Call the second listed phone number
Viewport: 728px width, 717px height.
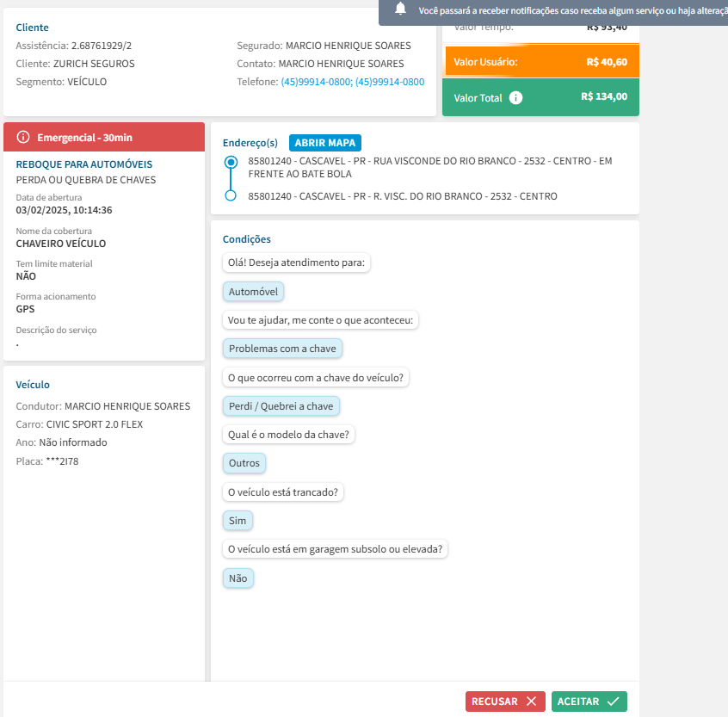390,82
